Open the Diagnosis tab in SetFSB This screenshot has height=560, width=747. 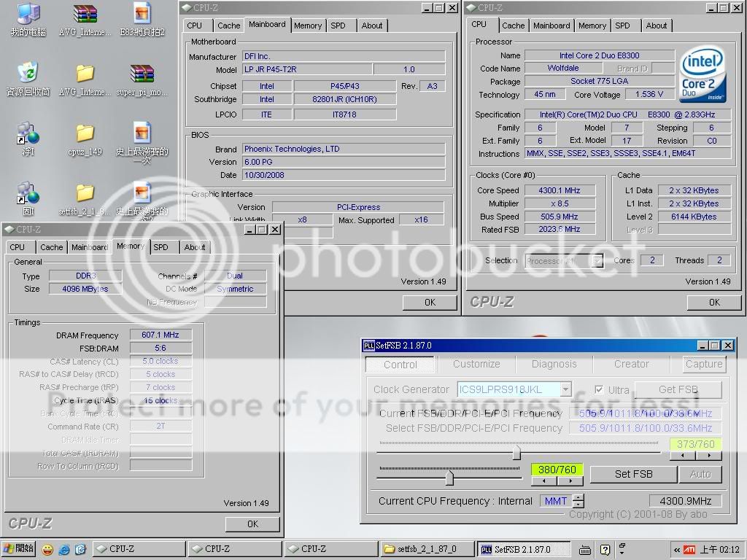click(x=554, y=365)
